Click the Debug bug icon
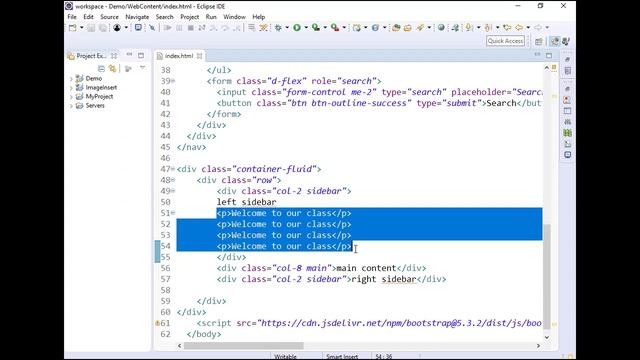Image resolution: width=640 pixels, height=360 pixels. [x=278, y=28]
